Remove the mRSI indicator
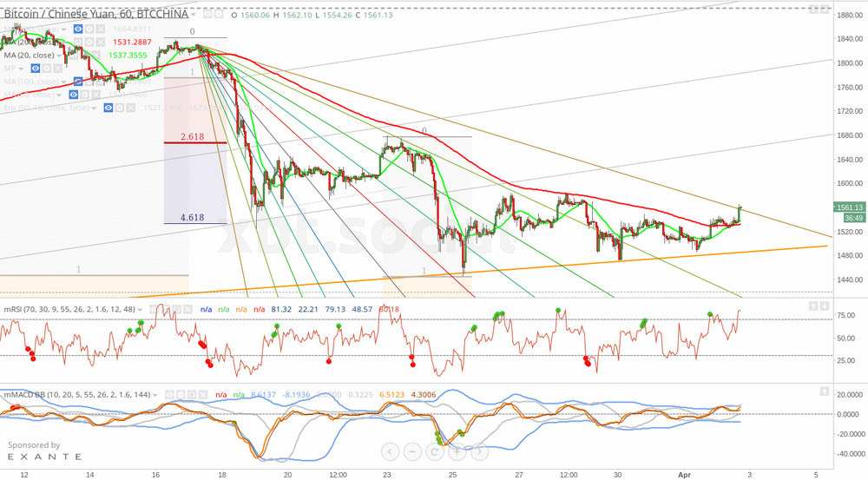This screenshot has height=480, width=868. (x=187, y=310)
